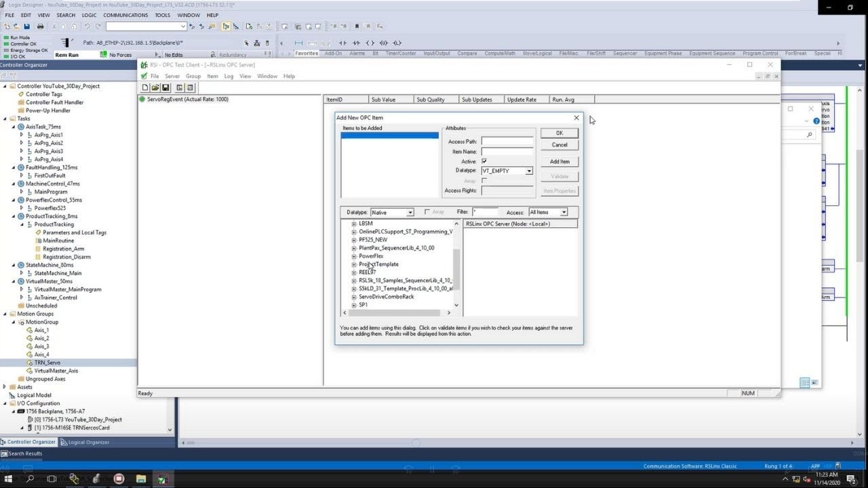868x488 pixels.
Task: Collapse the ProductTracking_8ms task
Action: click(x=13, y=216)
